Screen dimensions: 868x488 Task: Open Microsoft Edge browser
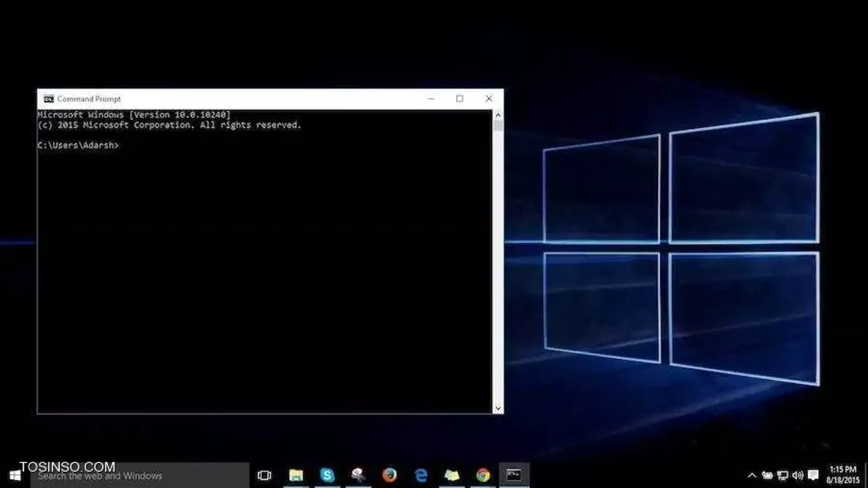[x=421, y=476]
